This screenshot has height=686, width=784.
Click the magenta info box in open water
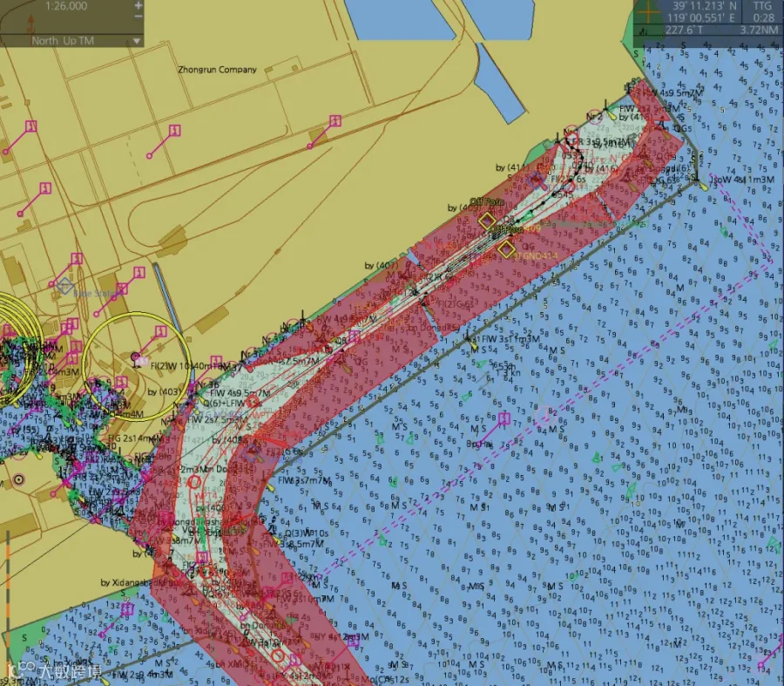pos(504,418)
